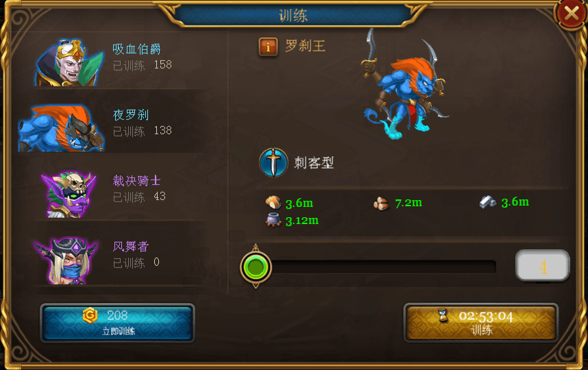588x370 pixels.
Task: Open the 罗刹王 info icon
Action: (x=268, y=47)
